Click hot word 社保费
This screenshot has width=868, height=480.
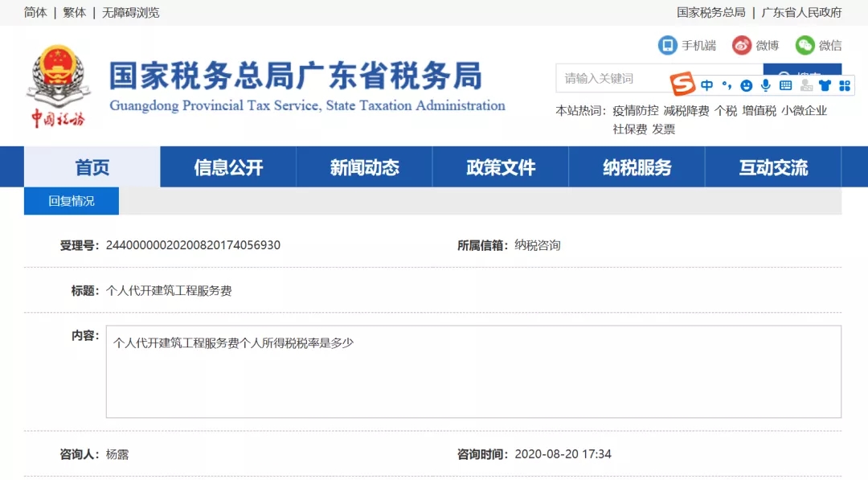click(629, 129)
